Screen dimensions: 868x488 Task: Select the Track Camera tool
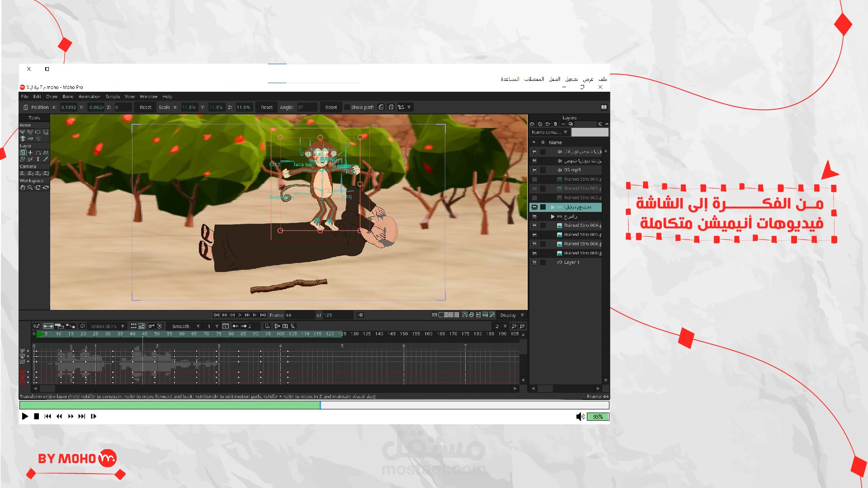(23, 173)
